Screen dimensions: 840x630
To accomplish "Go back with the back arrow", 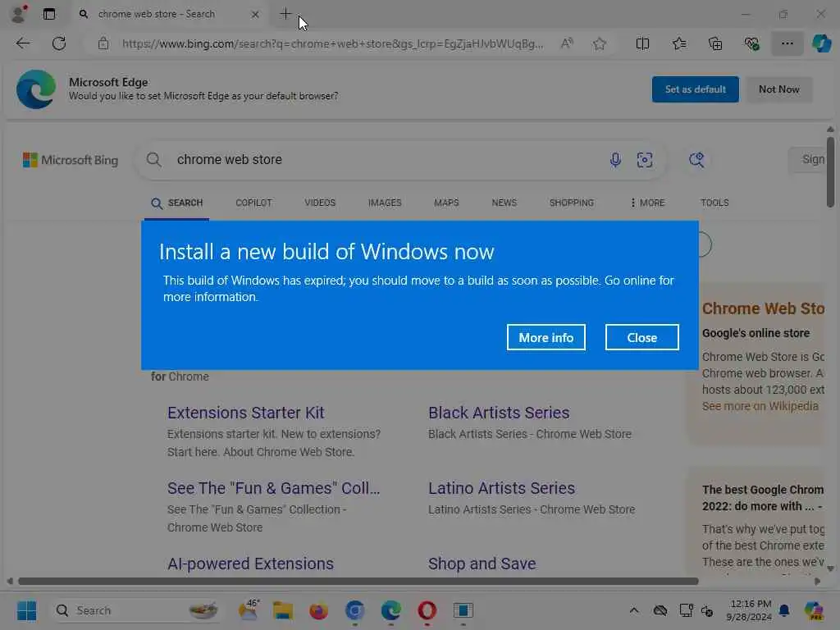I will 23,43.
